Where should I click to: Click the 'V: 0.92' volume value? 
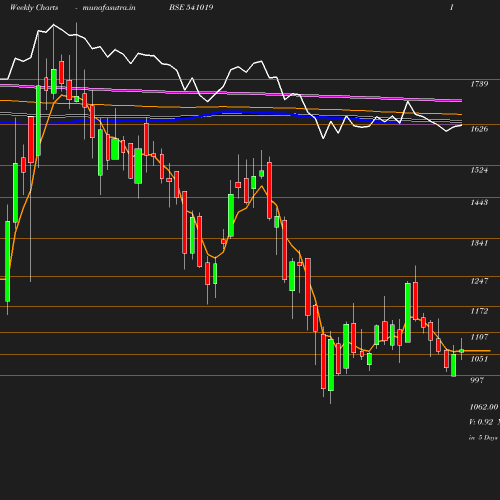point(481,422)
